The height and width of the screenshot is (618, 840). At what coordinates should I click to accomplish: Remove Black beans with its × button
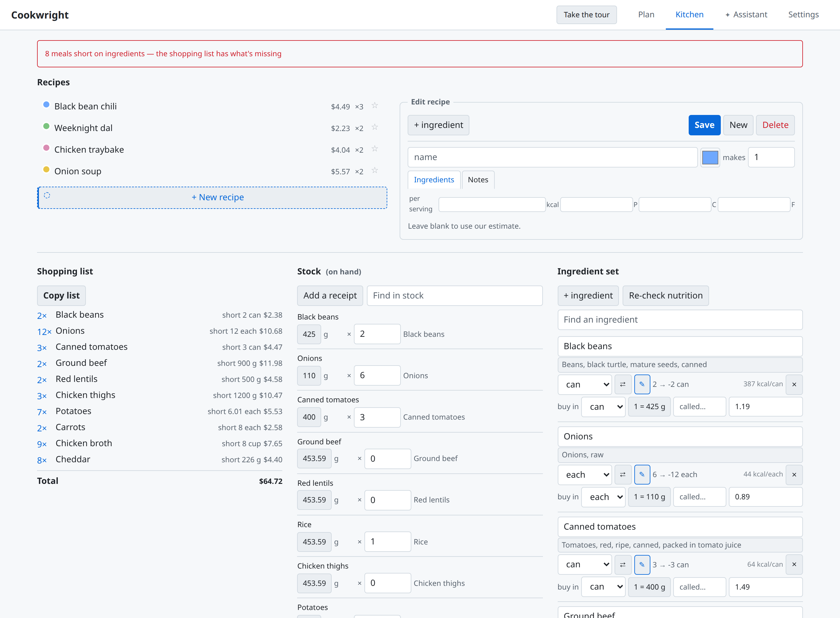coord(794,385)
